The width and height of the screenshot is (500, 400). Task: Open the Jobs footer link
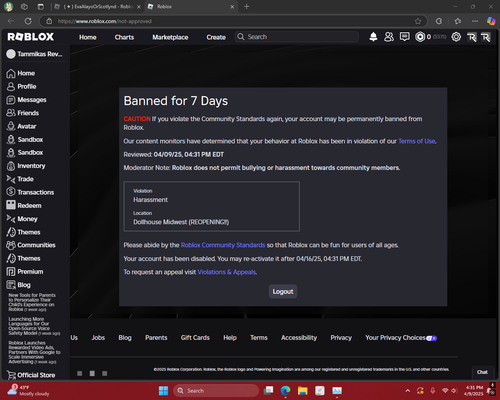coord(98,338)
